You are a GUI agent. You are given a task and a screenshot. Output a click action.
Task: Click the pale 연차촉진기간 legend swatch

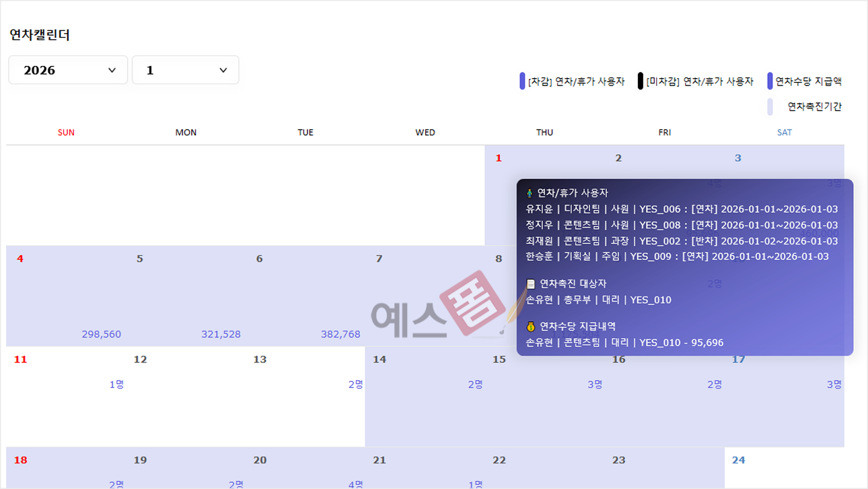tap(770, 106)
